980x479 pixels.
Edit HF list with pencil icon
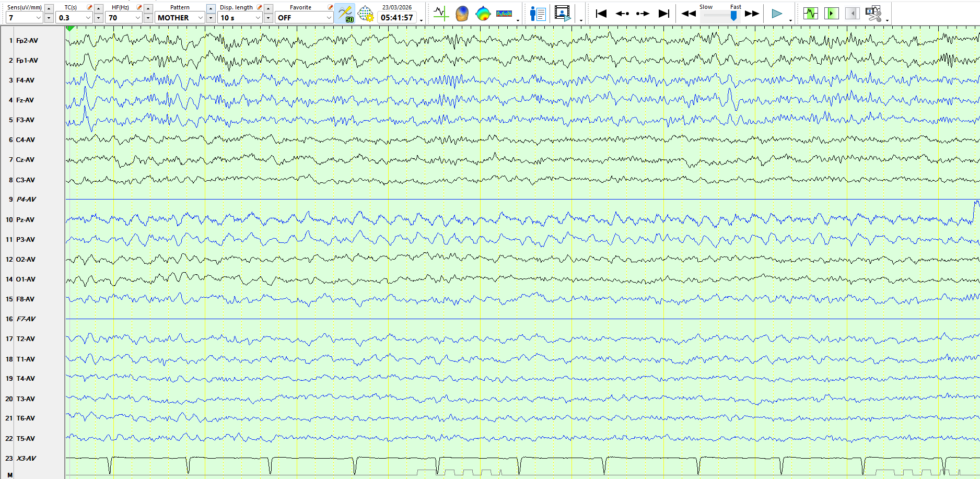click(139, 7)
